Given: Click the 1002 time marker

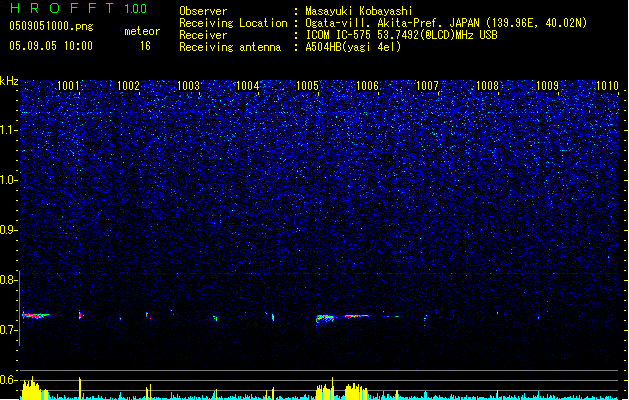Looking at the screenshot, I should [x=128, y=86].
